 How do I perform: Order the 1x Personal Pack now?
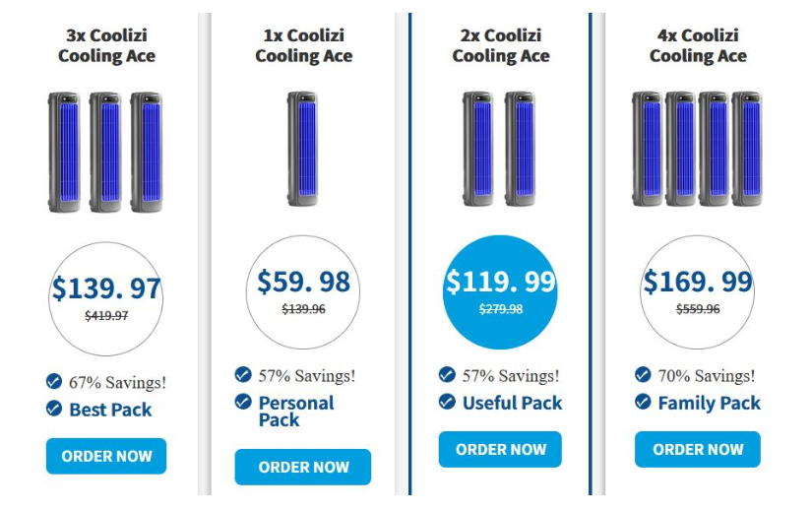pos(303,467)
